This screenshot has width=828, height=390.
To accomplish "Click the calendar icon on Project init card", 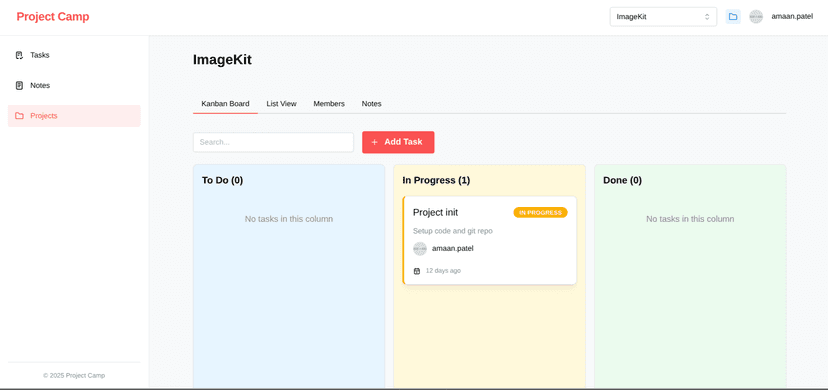I will tap(417, 271).
